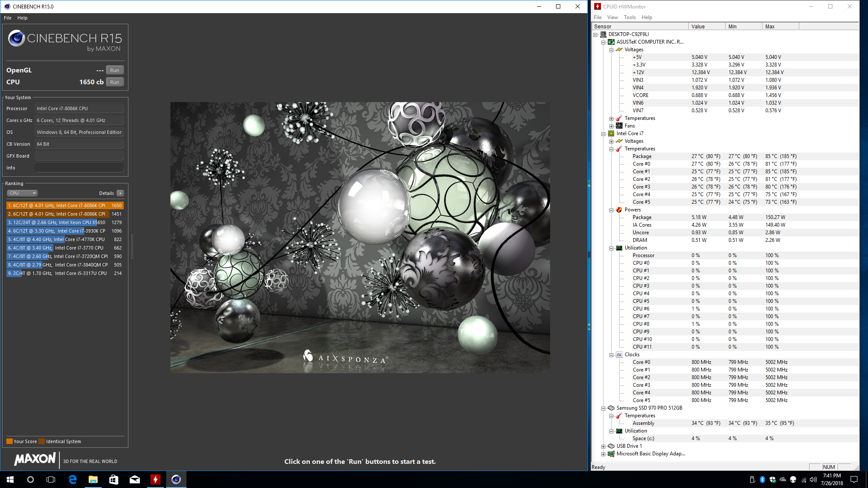Select ranking entry for i7-4770K
Viewport: 868px width, 488px height.
[x=65, y=239]
